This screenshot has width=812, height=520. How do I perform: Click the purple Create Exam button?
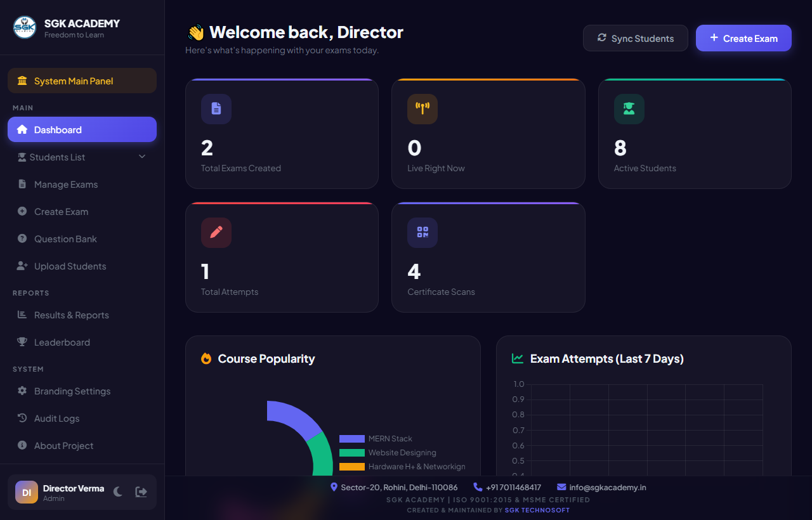click(743, 38)
